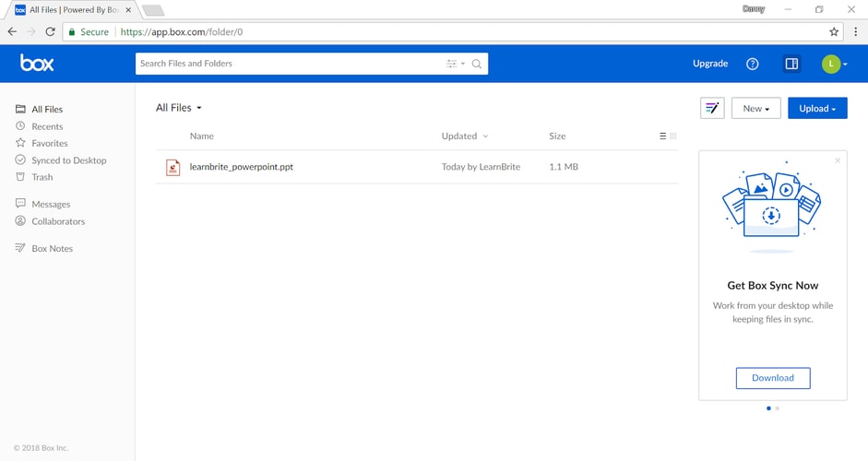
Task: Click the Box logo in header
Action: [x=37, y=64]
